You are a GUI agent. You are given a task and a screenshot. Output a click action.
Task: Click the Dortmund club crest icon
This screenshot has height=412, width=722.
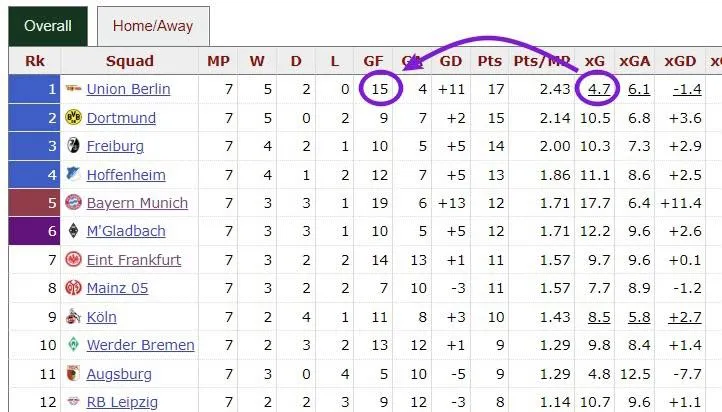pyautogui.click(x=73, y=118)
